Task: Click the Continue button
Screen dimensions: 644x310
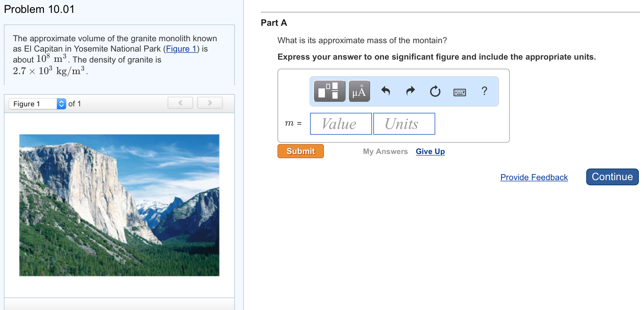Action: pyautogui.click(x=612, y=177)
